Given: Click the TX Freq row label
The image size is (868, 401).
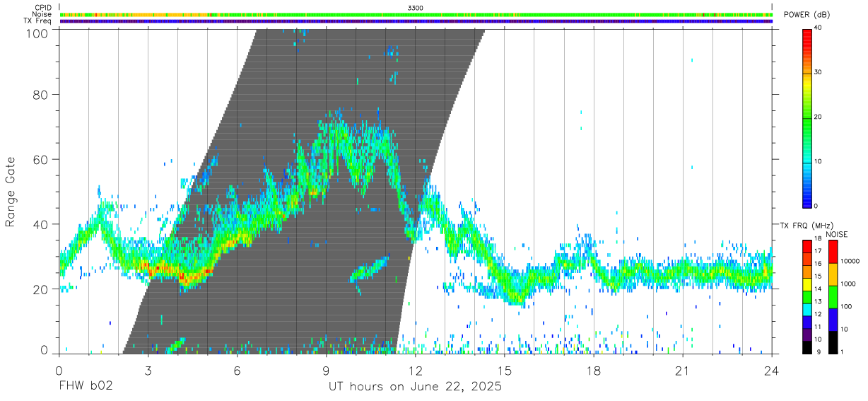Looking at the screenshot, I should click(38, 21).
